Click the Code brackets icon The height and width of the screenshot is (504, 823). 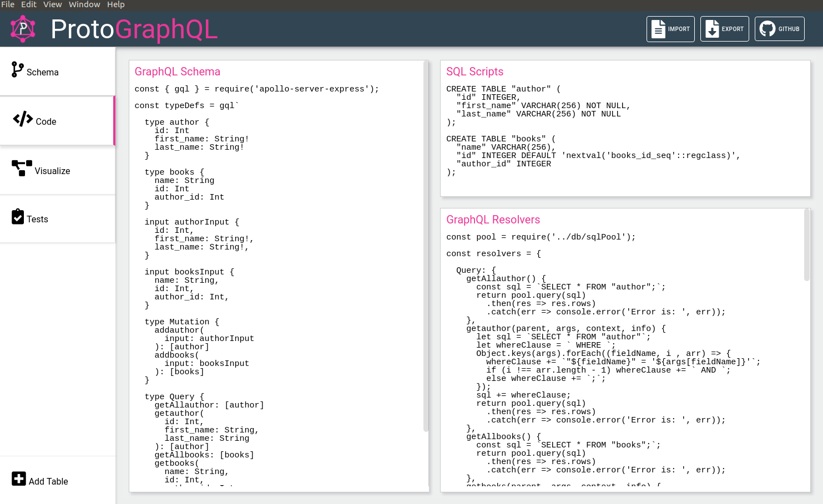pyautogui.click(x=23, y=119)
